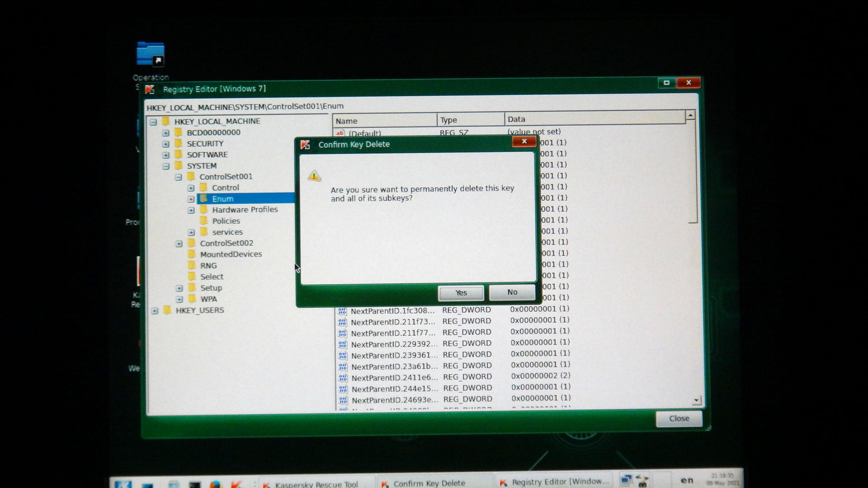Viewport: 868px width, 488px height.
Task: Click the Kaspersky launcher icon in taskbar
Action: [x=236, y=484]
